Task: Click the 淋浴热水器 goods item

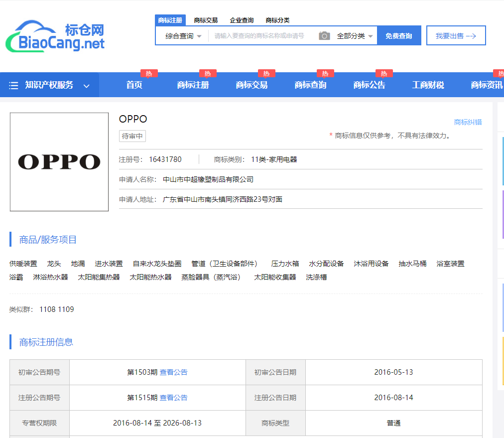Action: point(50,277)
